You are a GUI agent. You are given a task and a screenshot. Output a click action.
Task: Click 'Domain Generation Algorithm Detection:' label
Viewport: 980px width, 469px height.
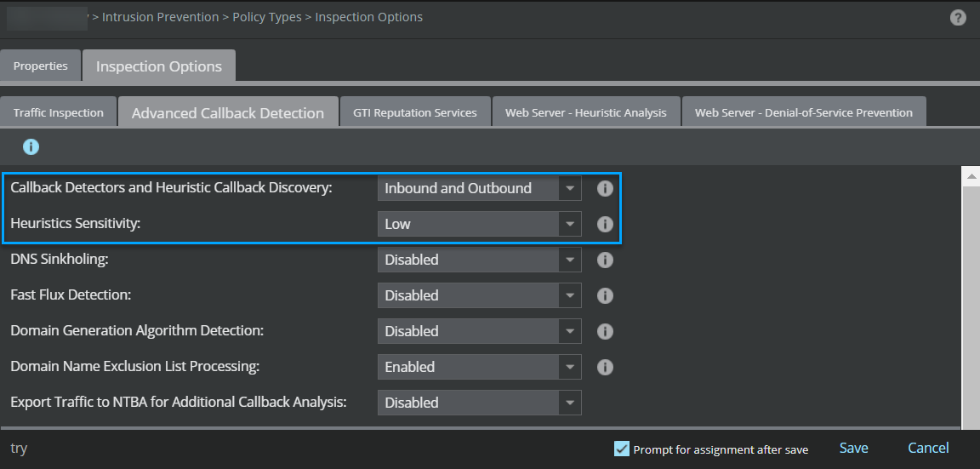[x=137, y=331]
